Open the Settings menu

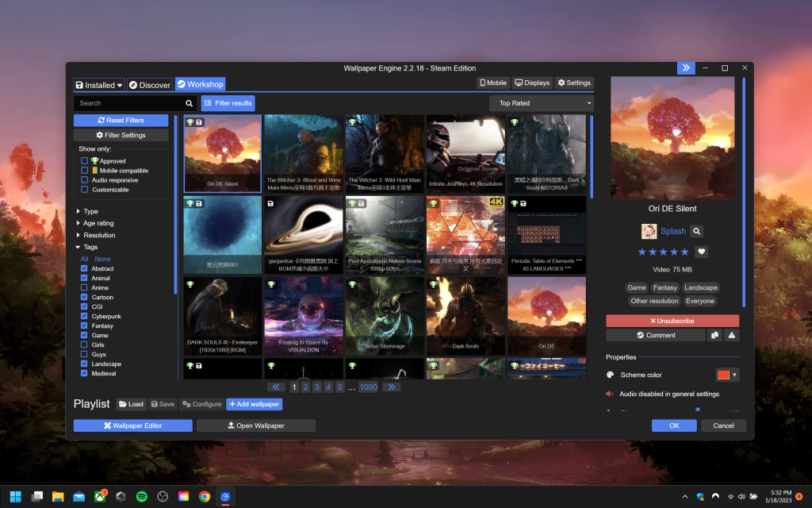point(574,83)
